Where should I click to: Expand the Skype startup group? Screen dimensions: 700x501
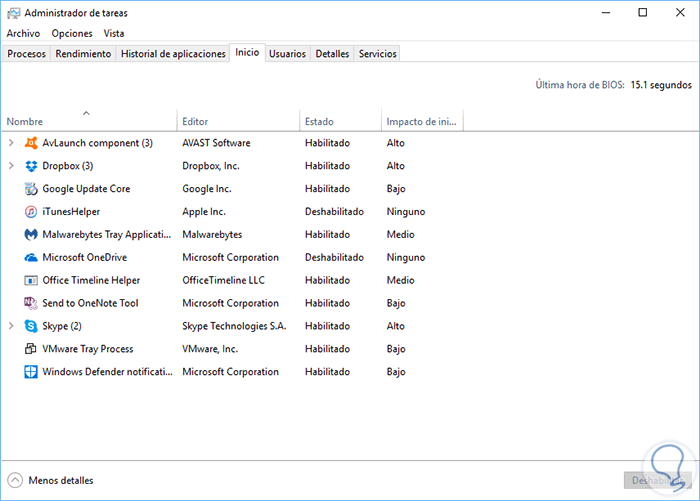click(x=11, y=326)
